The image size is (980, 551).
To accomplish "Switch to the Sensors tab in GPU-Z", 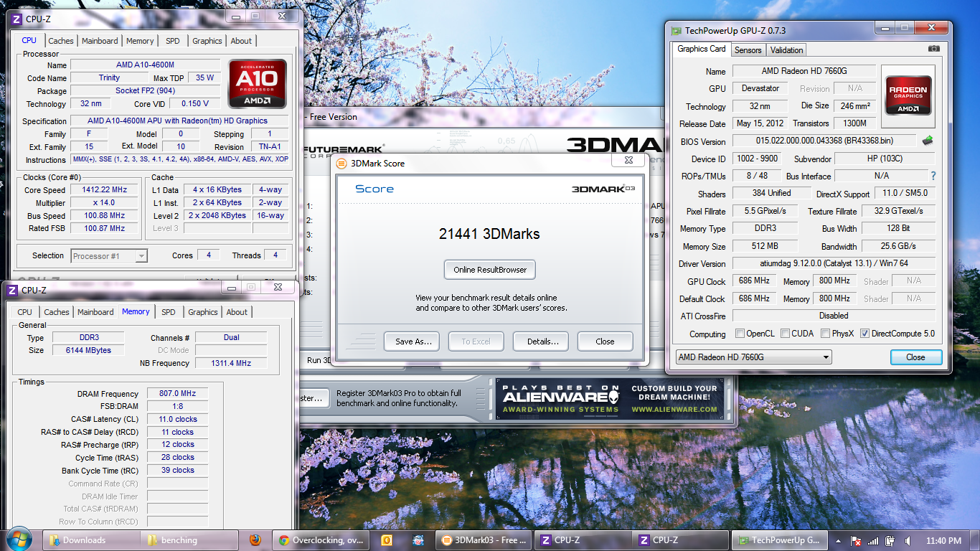I will pyautogui.click(x=748, y=50).
